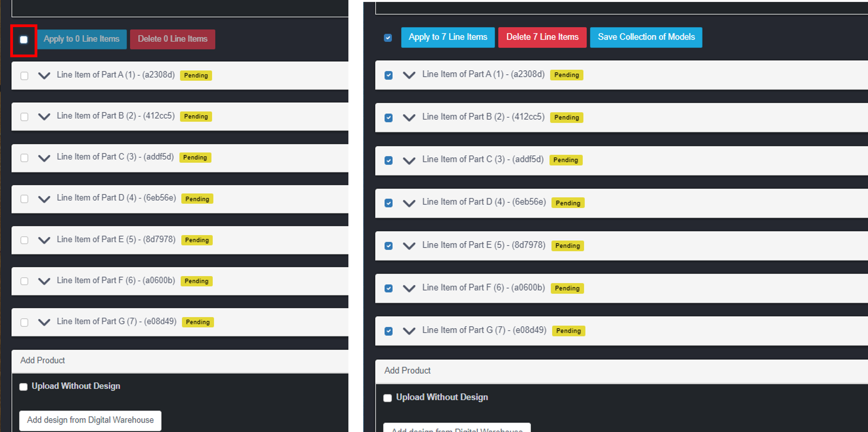Uncheck the select-all checkbox in right panel

(388, 37)
